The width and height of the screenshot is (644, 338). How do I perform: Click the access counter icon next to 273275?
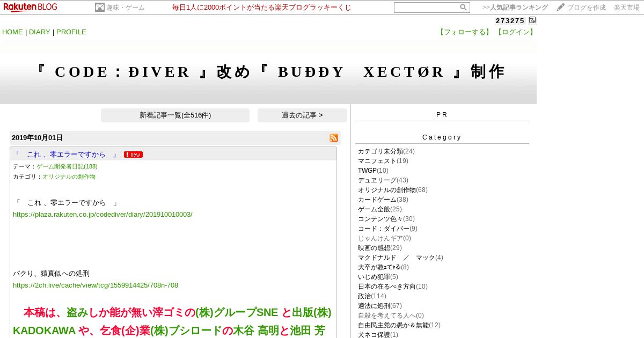(532, 20)
